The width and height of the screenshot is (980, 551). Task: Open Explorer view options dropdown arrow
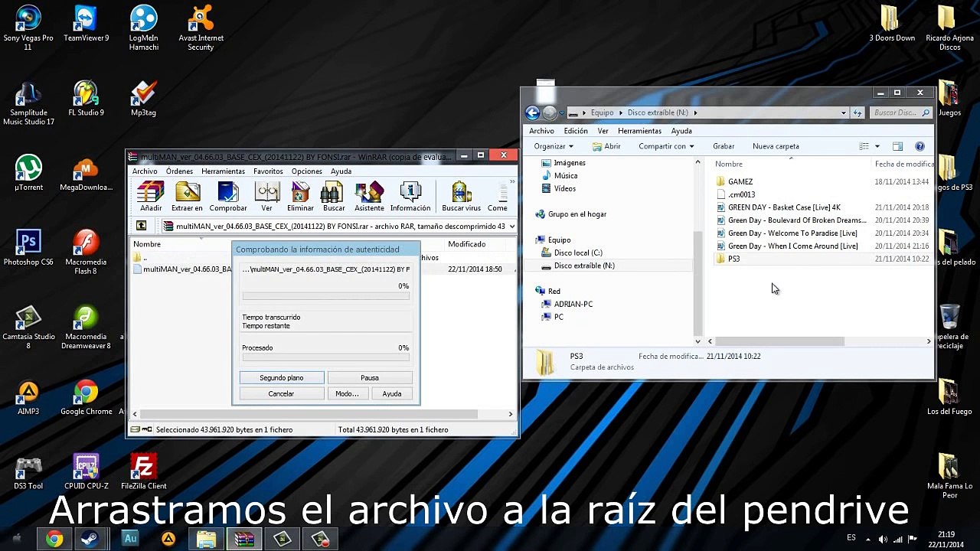pos(877,146)
